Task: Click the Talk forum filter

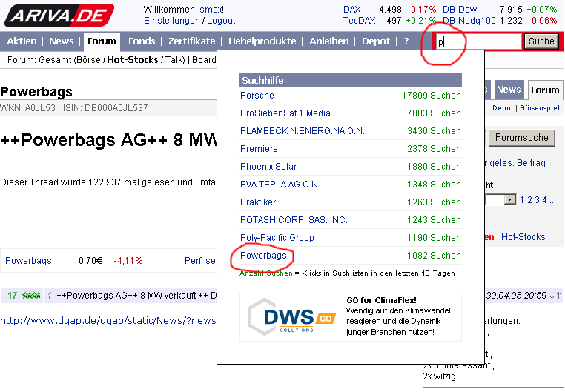Action: coord(174,60)
